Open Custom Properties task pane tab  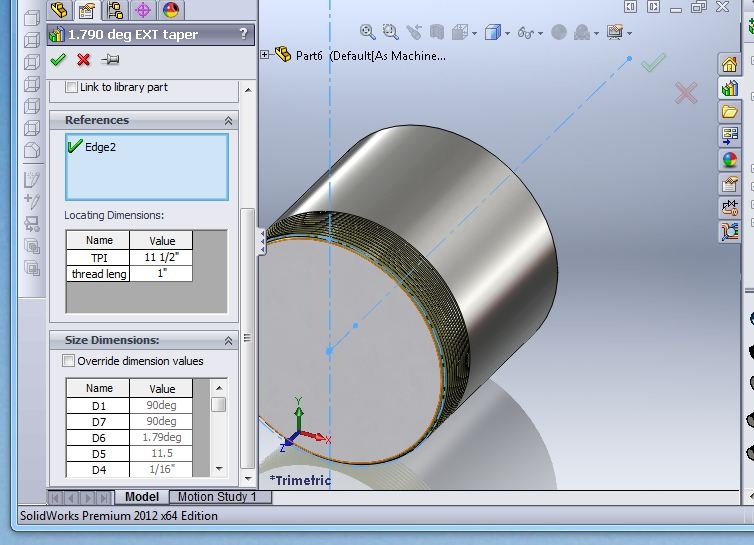coord(729,184)
